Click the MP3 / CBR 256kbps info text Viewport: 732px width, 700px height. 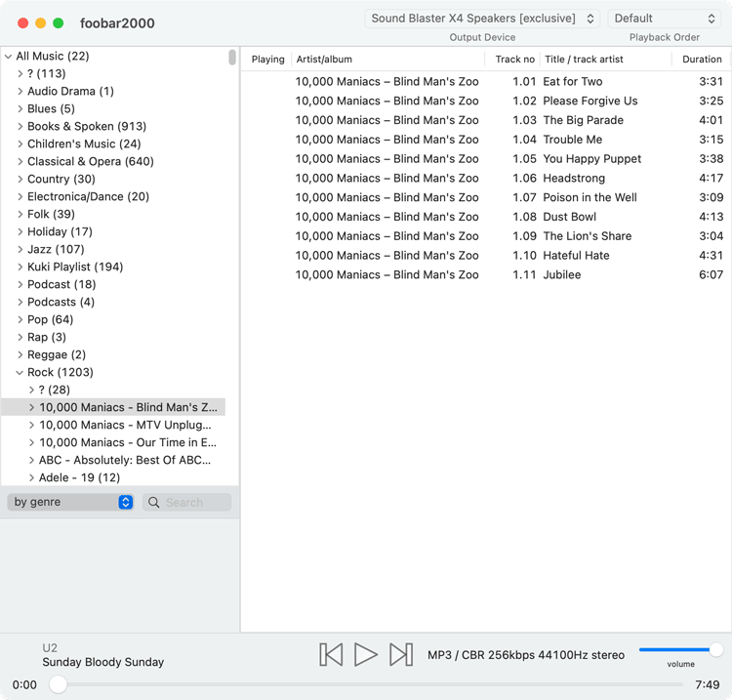coord(526,655)
